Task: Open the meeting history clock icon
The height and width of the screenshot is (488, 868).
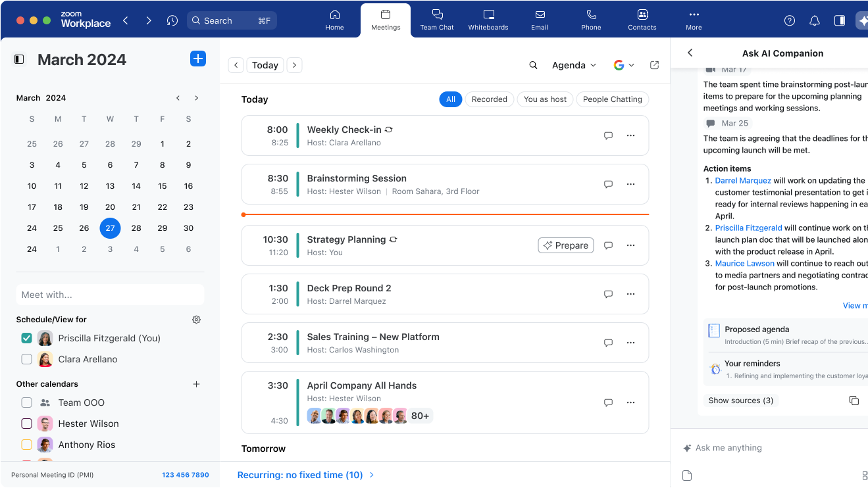Action: (x=172, y=20)
